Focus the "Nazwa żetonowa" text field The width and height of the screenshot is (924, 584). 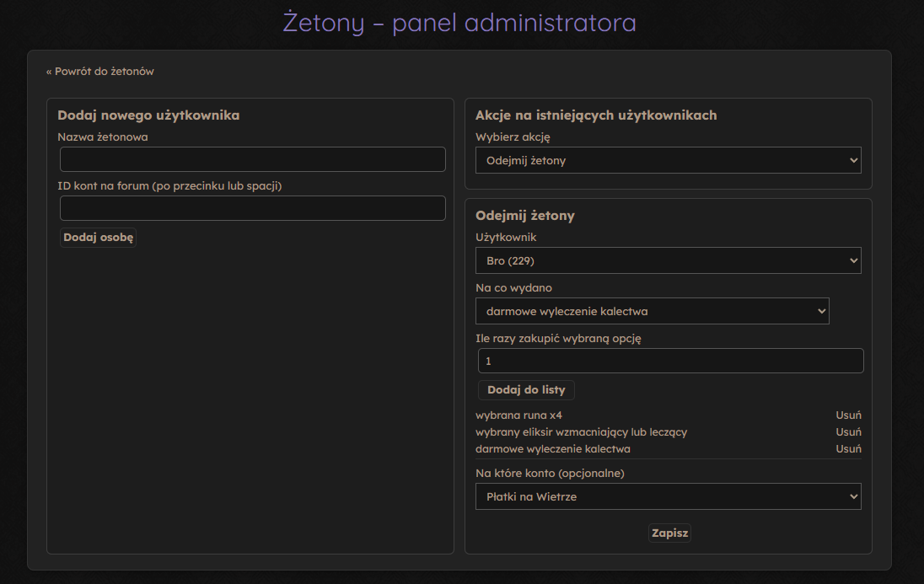click(252, 159)
